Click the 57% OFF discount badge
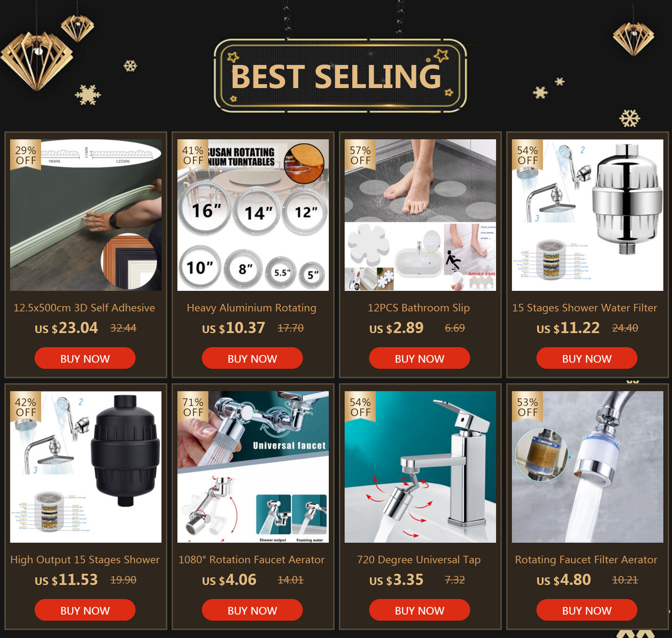This screenshot has width=672, height=638. 360,155
